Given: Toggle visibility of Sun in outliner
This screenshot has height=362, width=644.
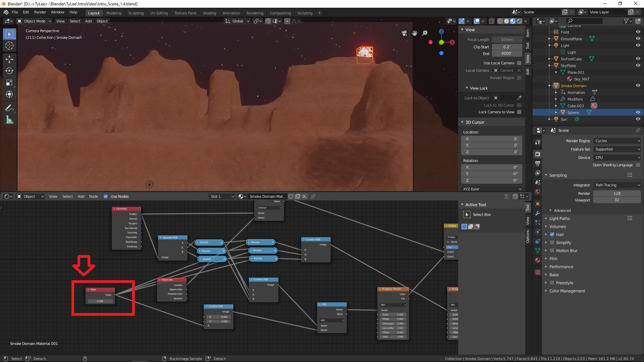Looking at the screenshot, I should click(638, 119).
